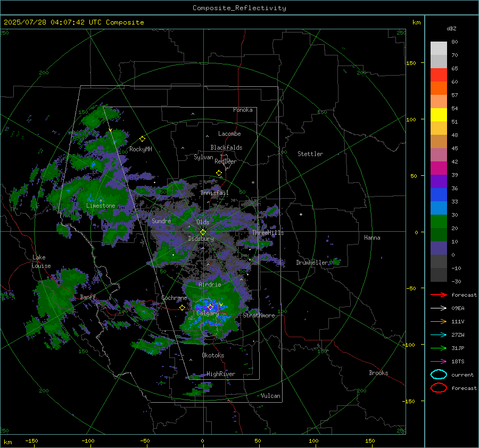Click the white asterisk marker above Limestone
479x448 pixels.
(x=101, y=201)
